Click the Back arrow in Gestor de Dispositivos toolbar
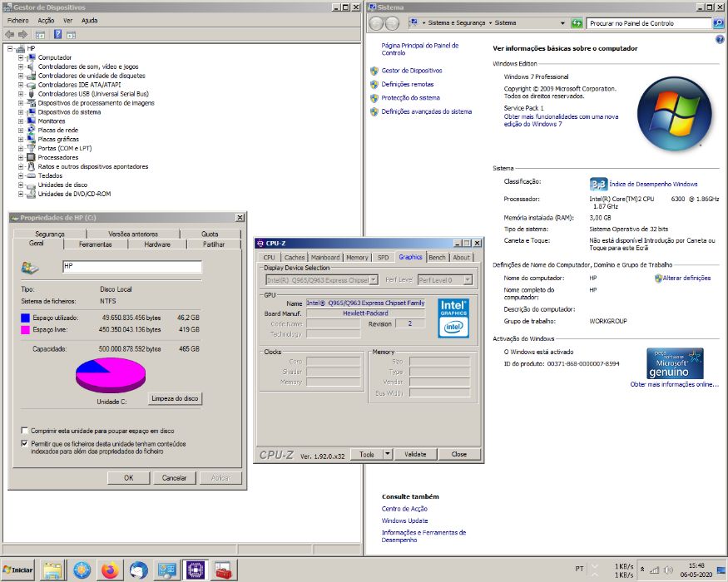This screenshot has height=582, width=728. (x=9, y=34)
